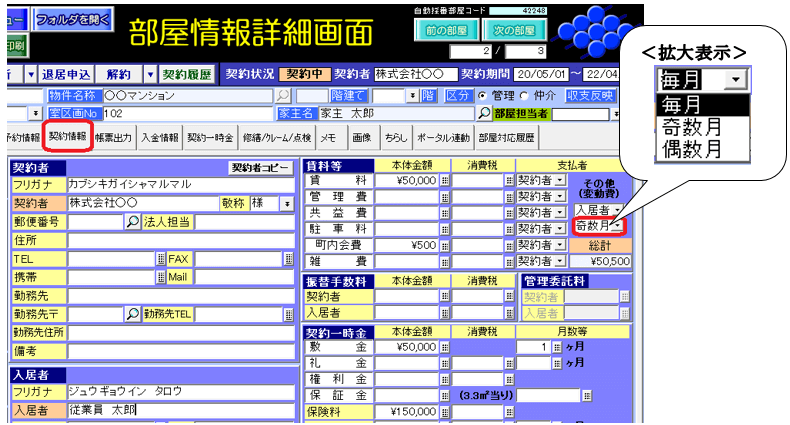This screenshot has width=790, height=425.
Task: Select the 管理 radio button
Action: pyautogui.click(x=483, y=96)
